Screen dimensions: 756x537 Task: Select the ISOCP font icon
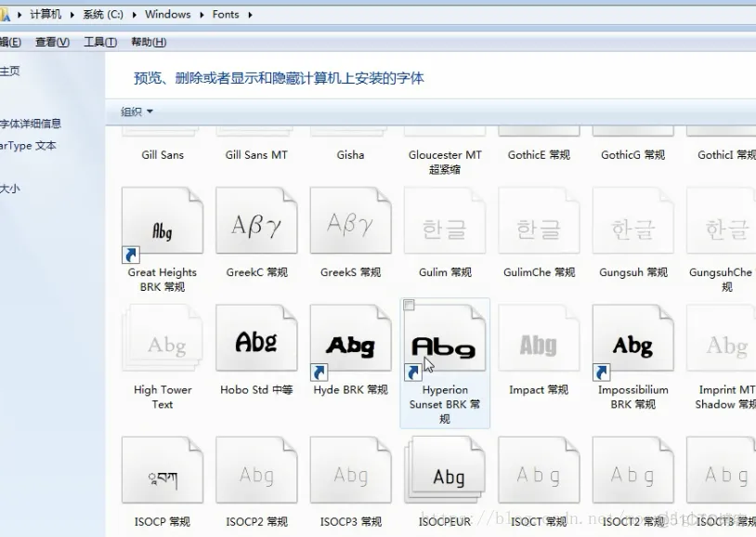point(163,470)
